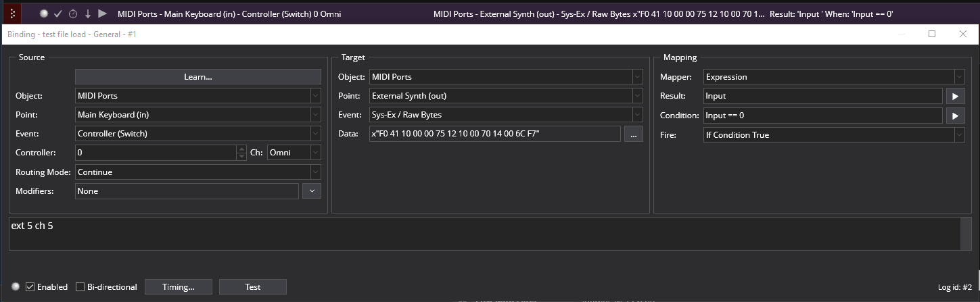Enable the Bi-directional checkbox

tap(80, 287)
